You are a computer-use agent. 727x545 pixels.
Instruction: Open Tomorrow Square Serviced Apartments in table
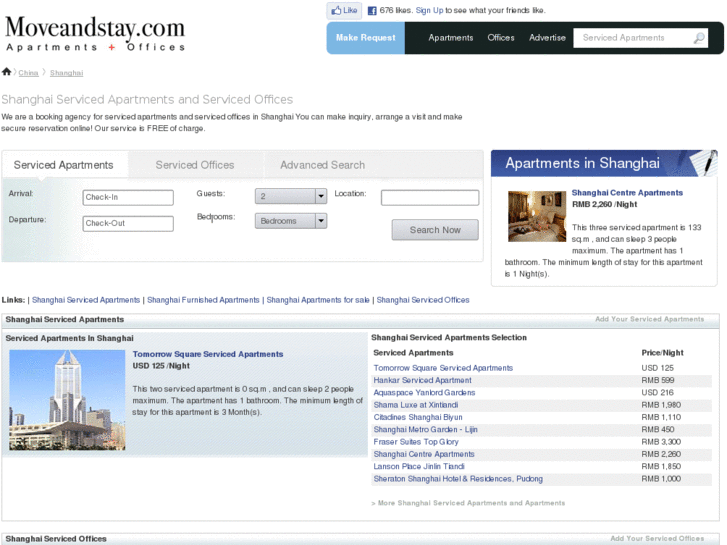click(x=443, y=368)
